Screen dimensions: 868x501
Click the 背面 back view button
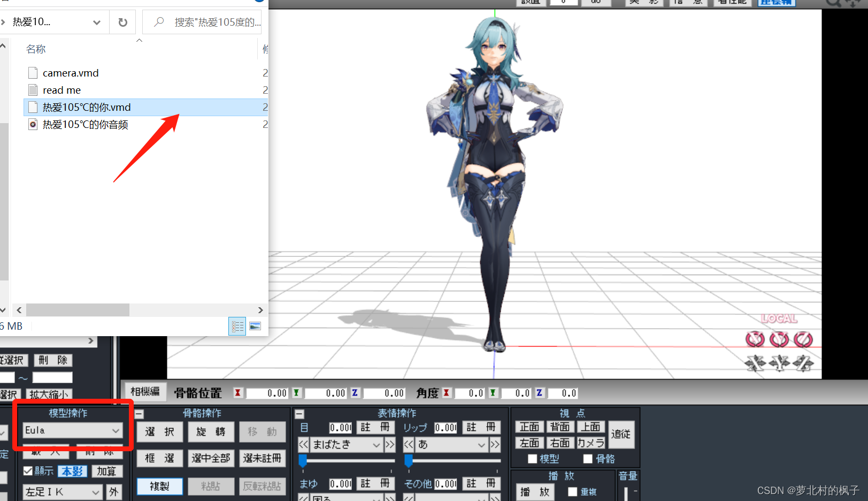560,427
